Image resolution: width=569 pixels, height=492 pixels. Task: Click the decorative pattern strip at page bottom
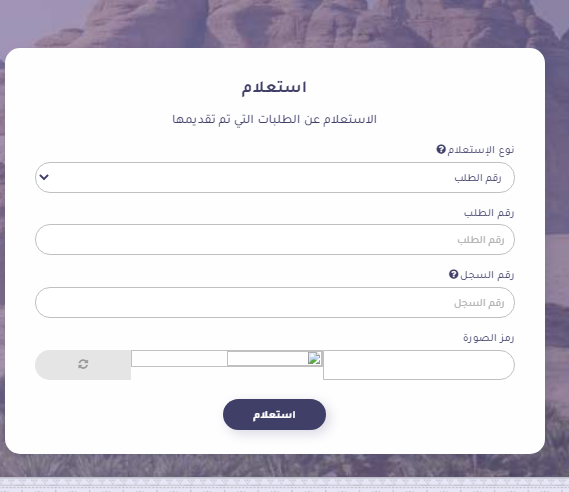tap(284, 485)
